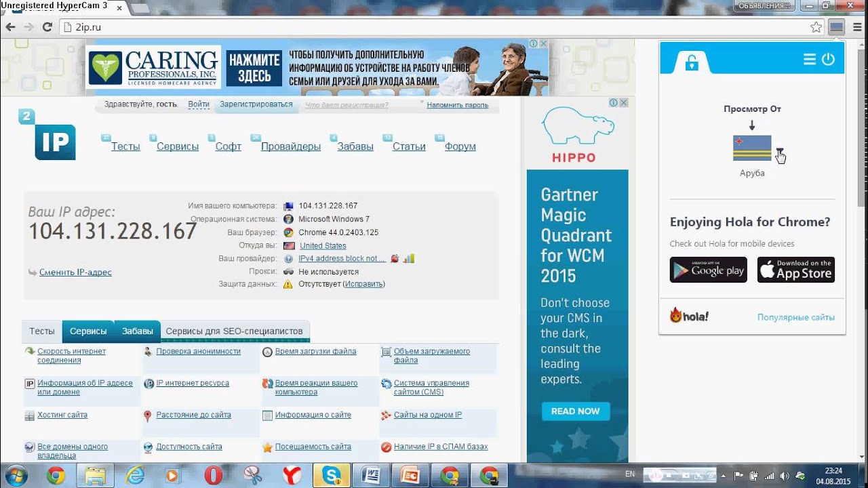This screenshot has height=488, width=868.
Task: Select the Hola unlock padlock tab
Action: [x=692, y=62]
